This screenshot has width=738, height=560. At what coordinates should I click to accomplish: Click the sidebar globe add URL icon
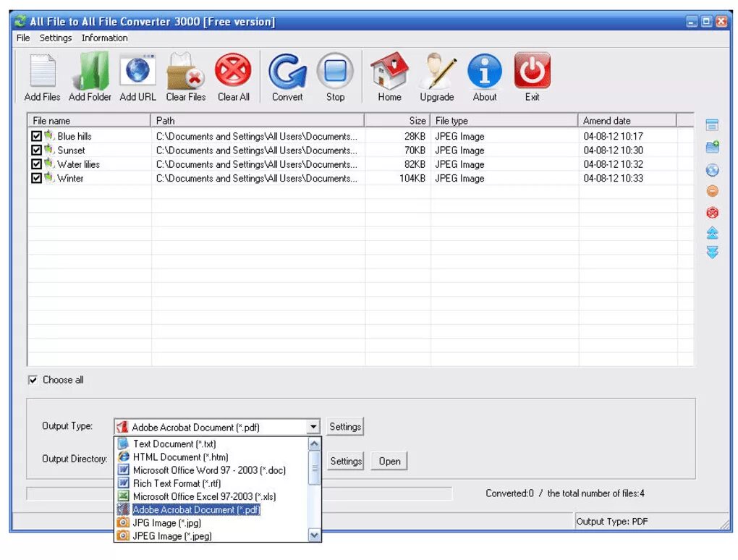point(712,170)
